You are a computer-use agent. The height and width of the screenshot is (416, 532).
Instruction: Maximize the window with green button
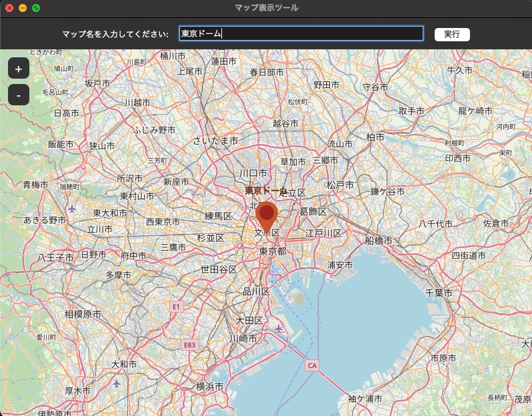click(x=36, y=8)
